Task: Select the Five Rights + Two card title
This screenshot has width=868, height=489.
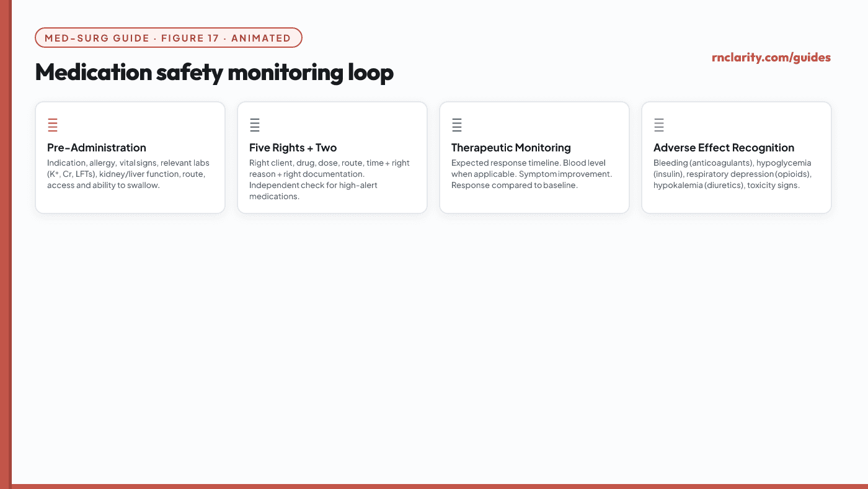Action: click(293, 148)
